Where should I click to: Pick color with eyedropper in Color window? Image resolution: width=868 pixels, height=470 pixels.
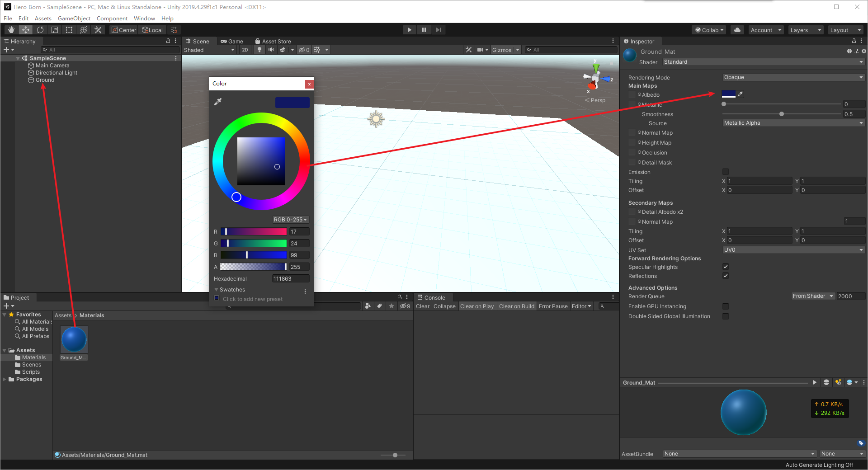218,102
